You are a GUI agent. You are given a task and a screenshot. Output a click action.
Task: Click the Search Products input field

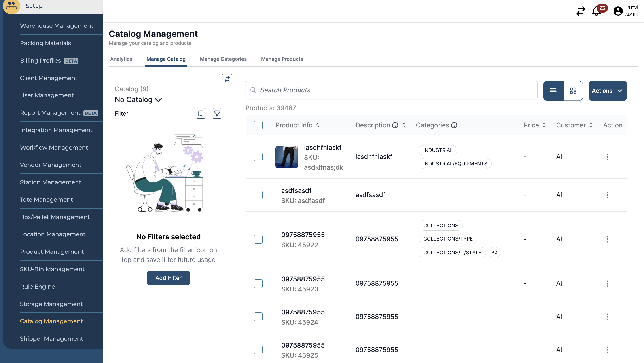click(391, 90)
